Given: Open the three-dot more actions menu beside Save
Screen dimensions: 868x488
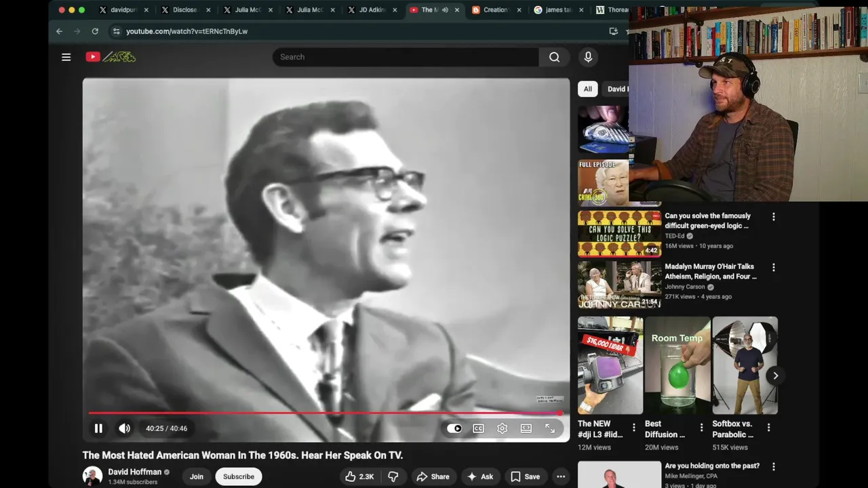Looking at the screenshot, I should (561, 476).
